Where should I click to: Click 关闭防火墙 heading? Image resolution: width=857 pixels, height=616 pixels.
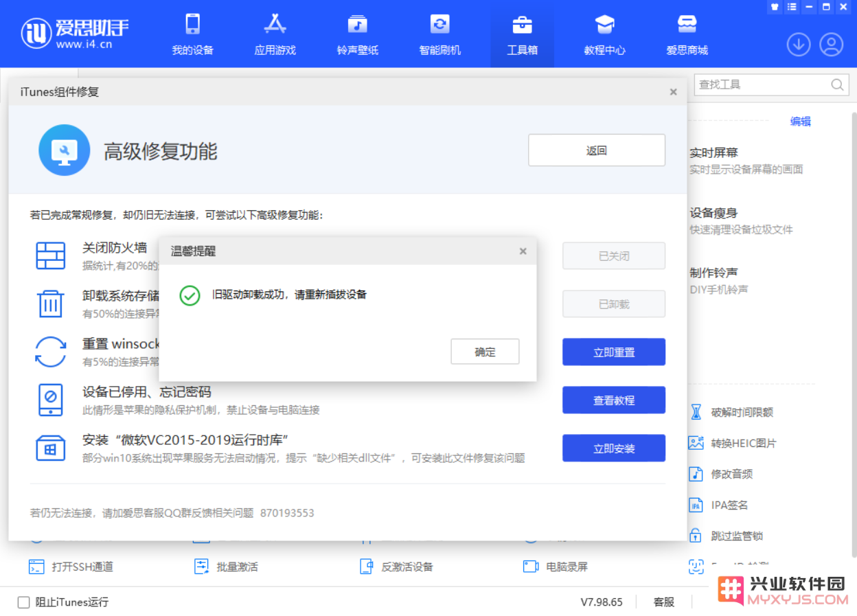point(115,248)
